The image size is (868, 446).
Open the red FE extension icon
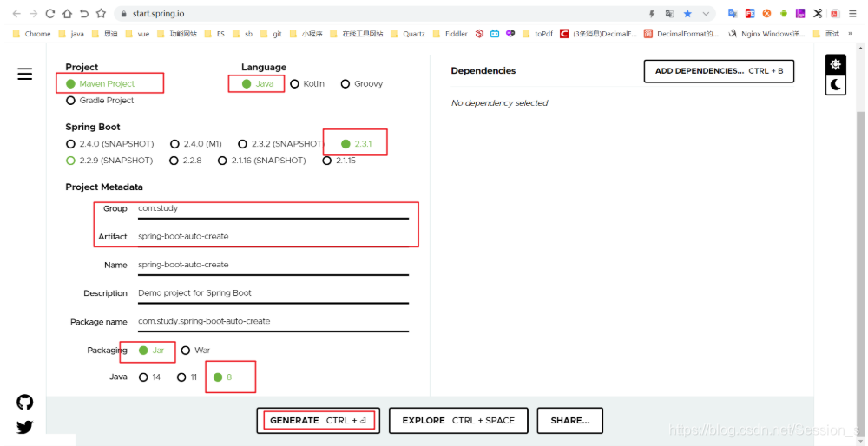pos(750,13)
